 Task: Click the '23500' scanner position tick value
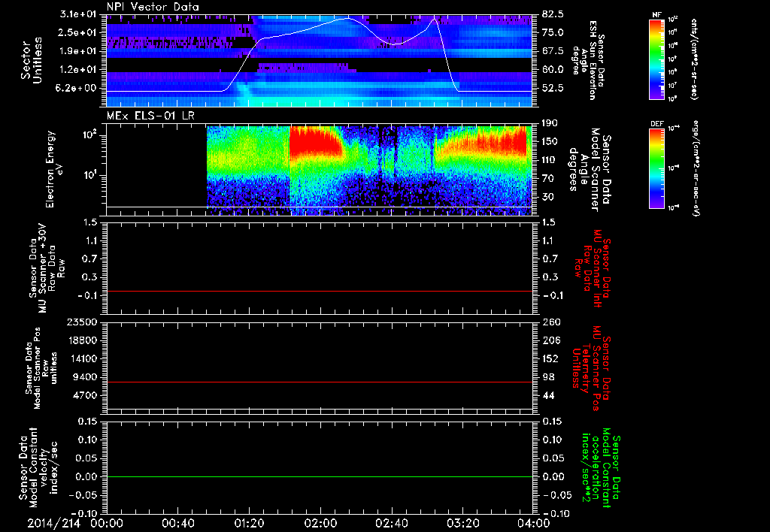[x=82, y=322]
